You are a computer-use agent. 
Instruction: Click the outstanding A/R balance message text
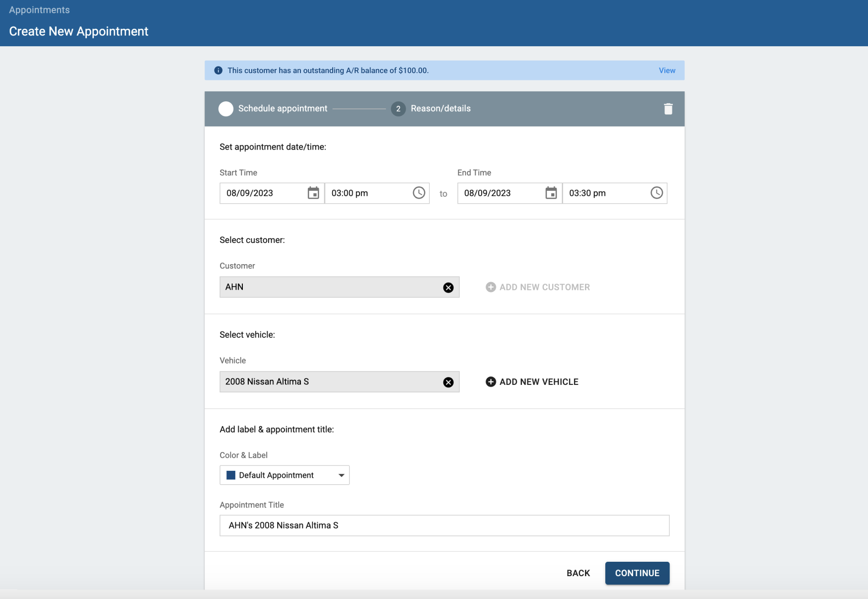tap(328, 71)
